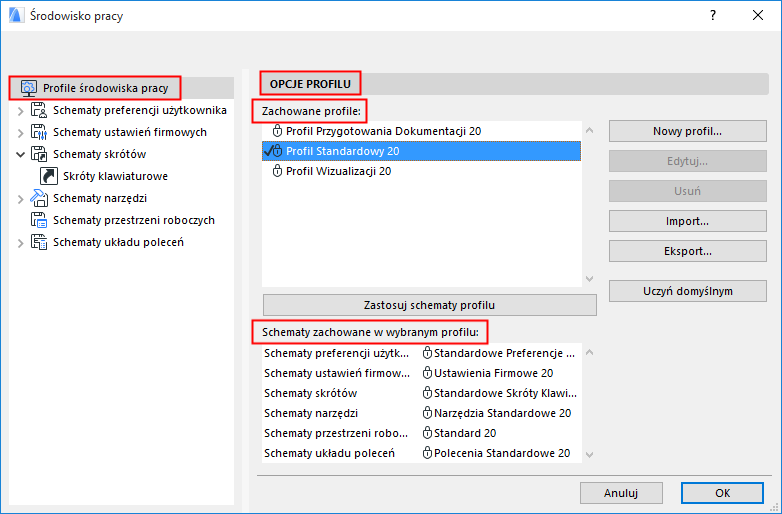Click Zastosuj schematy profilu button
Screen dimensions: 782x514
click(429, 305)
